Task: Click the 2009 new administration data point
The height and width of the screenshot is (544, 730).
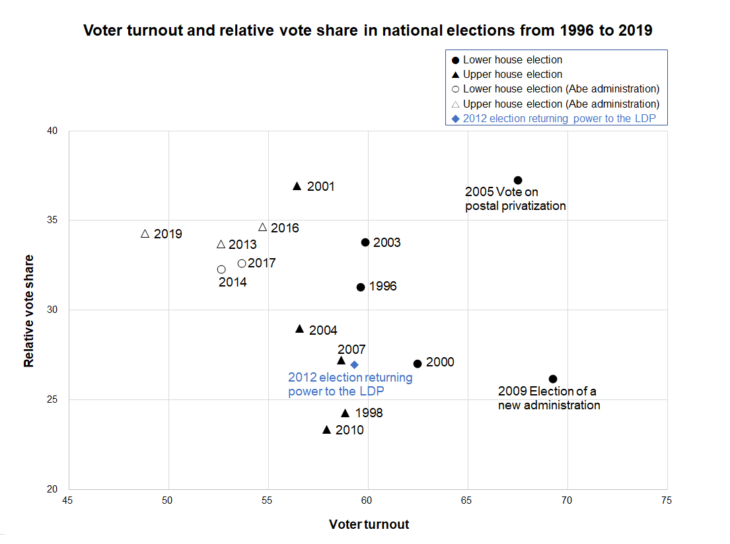Action: coord(553,379)
